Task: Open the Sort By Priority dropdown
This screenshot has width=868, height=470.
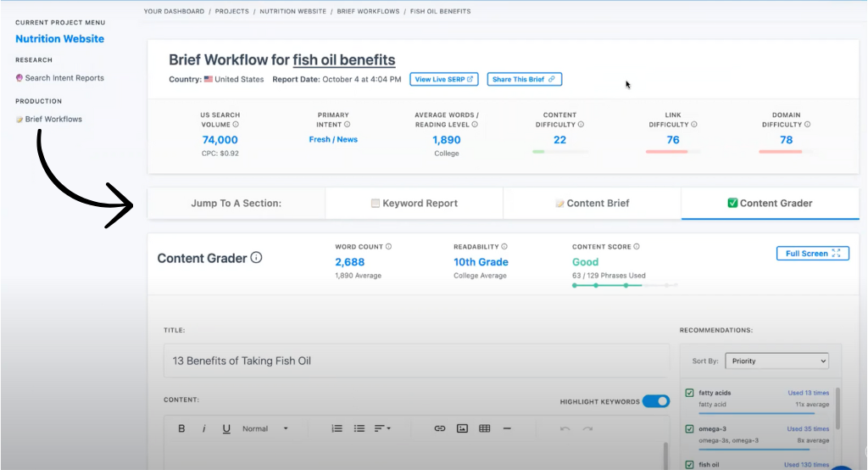Action: 776,361
